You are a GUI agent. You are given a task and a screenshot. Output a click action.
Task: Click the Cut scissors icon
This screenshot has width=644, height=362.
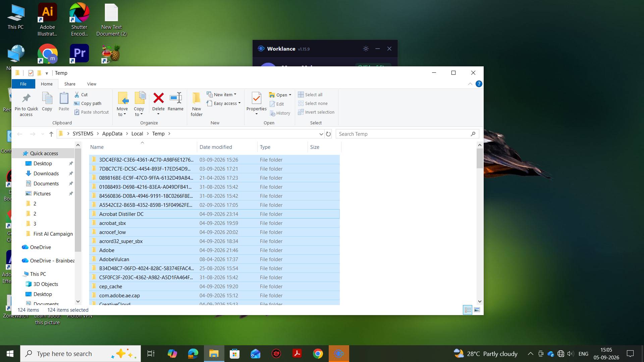pyautogui.click(x=77, y=95)
